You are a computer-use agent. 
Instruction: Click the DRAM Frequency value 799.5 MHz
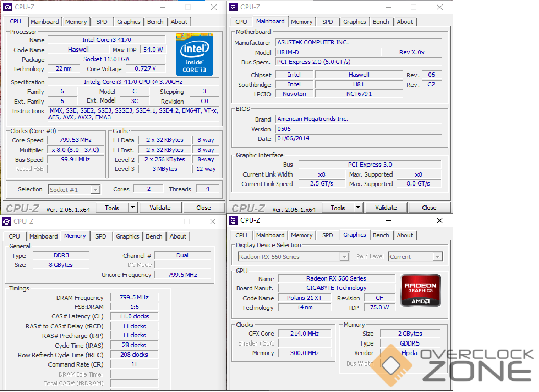134,297
